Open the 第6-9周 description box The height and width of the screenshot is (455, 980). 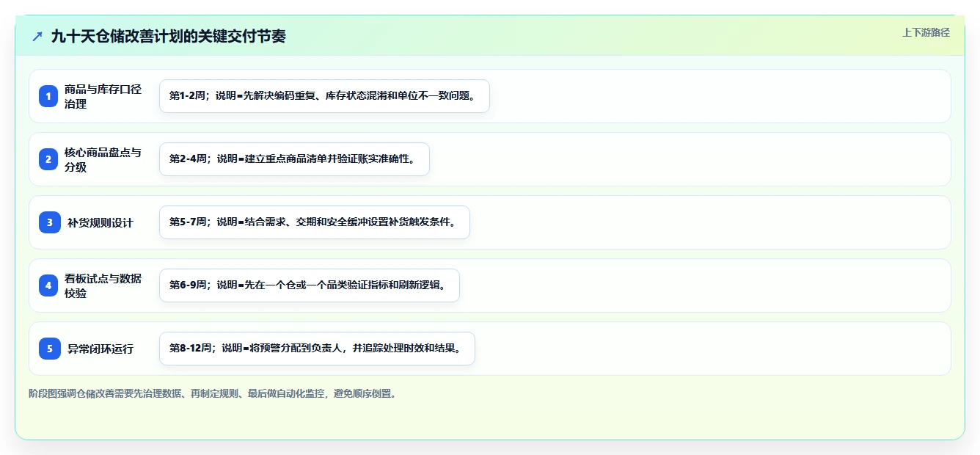(309, 285)
